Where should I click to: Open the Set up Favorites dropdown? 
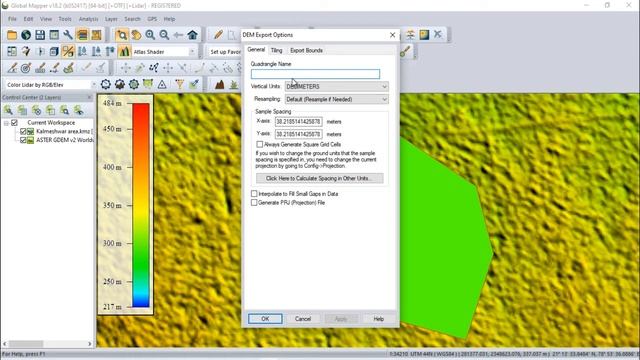[x=224, y=52]
